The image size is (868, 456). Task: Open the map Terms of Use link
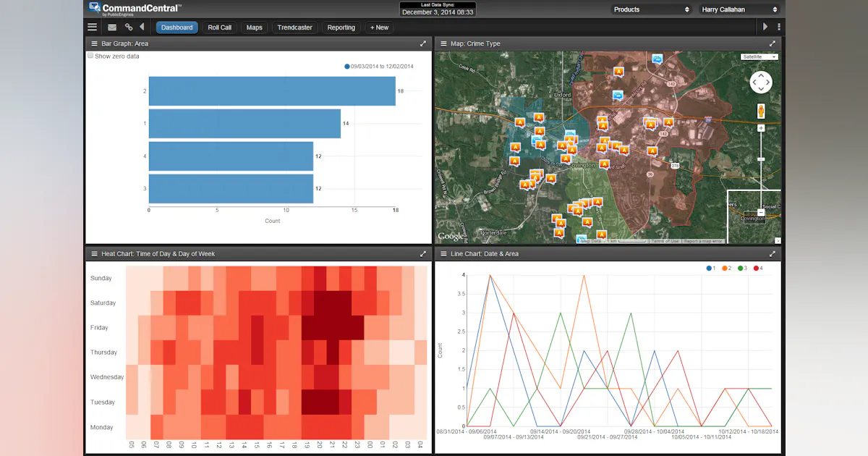(665, 241)
